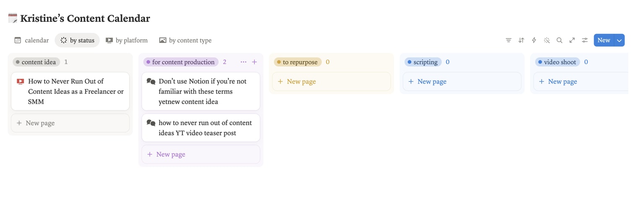
Task: Open the automations lightning bolt icon
Action: (534, 40)
